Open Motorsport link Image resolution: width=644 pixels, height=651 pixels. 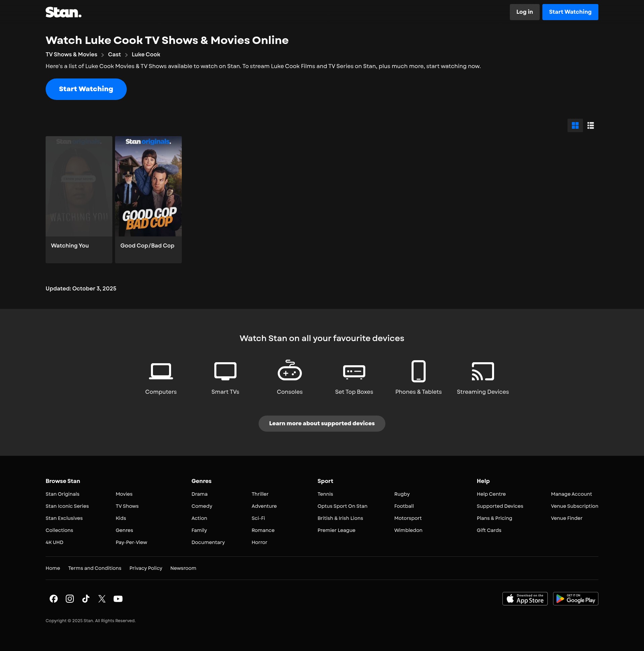[408, 518]
